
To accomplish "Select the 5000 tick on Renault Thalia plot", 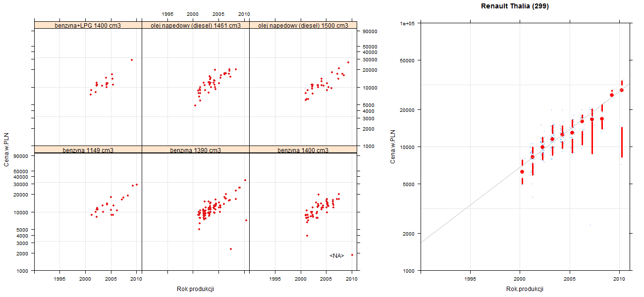I will 409,184.
